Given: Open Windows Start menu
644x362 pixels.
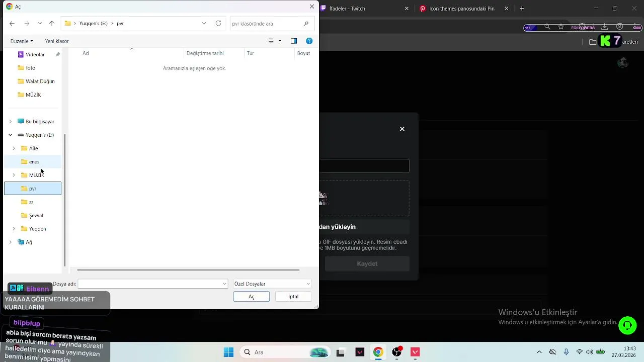Looking at the screenshot, I should tap(228, 352).
